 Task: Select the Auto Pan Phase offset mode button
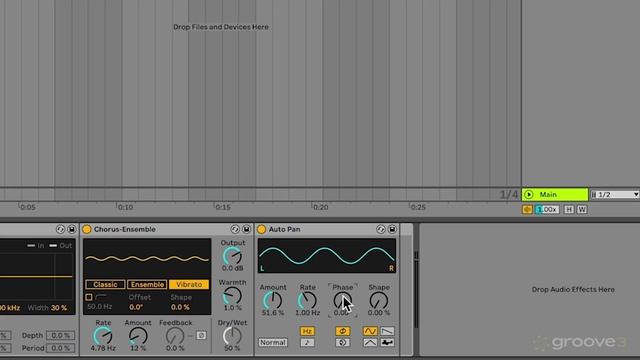pos(342,331)
